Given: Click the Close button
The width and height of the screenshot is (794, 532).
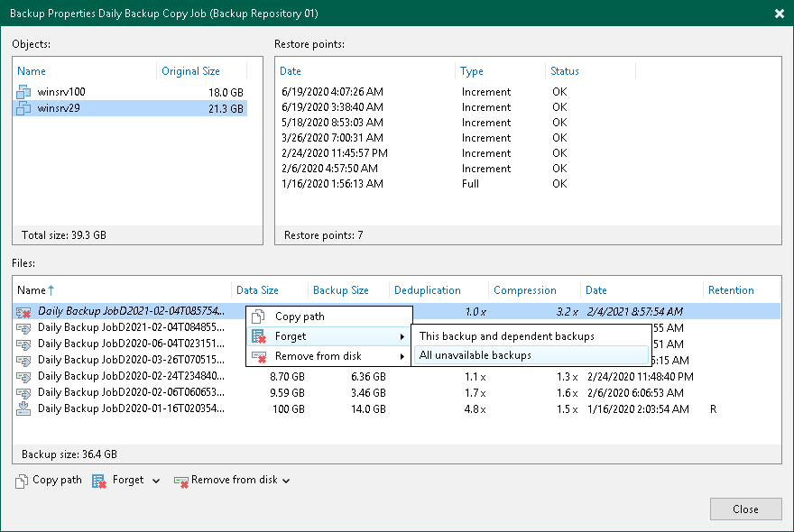Looking at the screenshot, I should [x=745, y=509].
